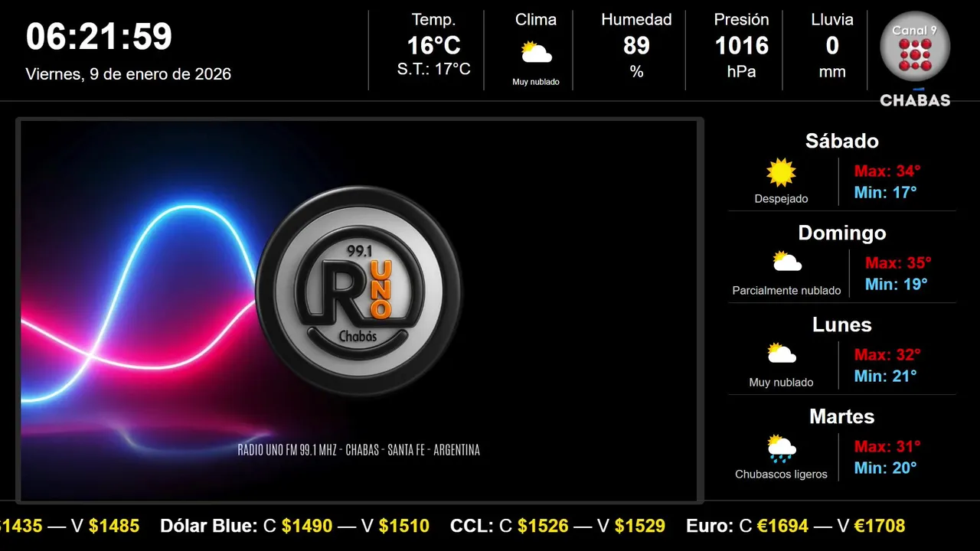Click the date Viernes, 9 de enero de 2026
980x551 pixels.
point(128,74)
